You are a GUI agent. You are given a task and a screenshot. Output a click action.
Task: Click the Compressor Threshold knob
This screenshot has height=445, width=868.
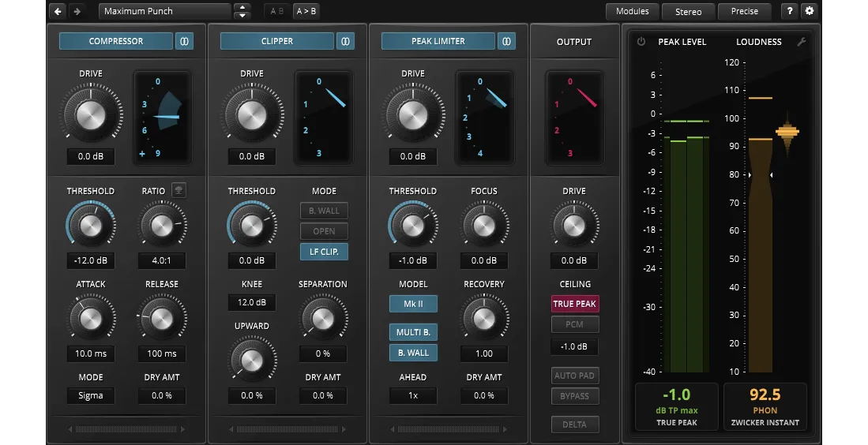coord(91,225)
